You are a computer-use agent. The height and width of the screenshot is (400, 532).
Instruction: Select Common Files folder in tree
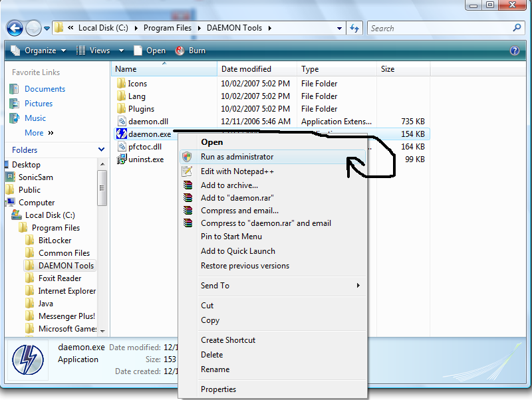64,253
